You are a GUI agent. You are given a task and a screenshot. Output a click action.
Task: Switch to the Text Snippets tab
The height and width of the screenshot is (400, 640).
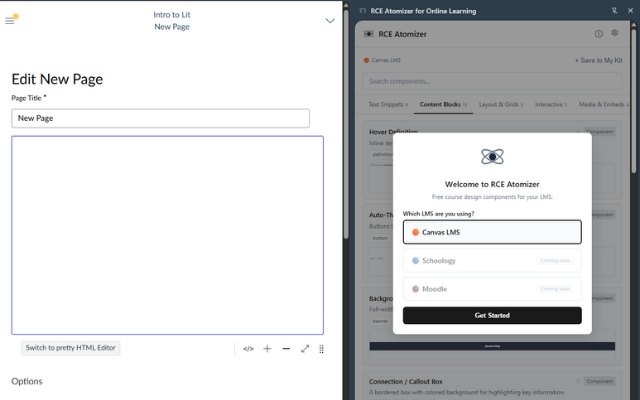pos(387,104)
